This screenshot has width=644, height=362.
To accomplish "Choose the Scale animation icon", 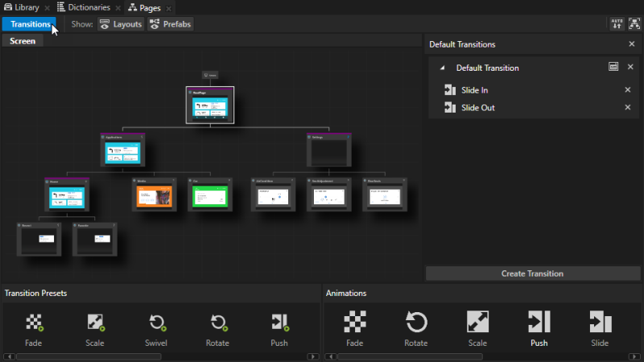I will point(477,329).
